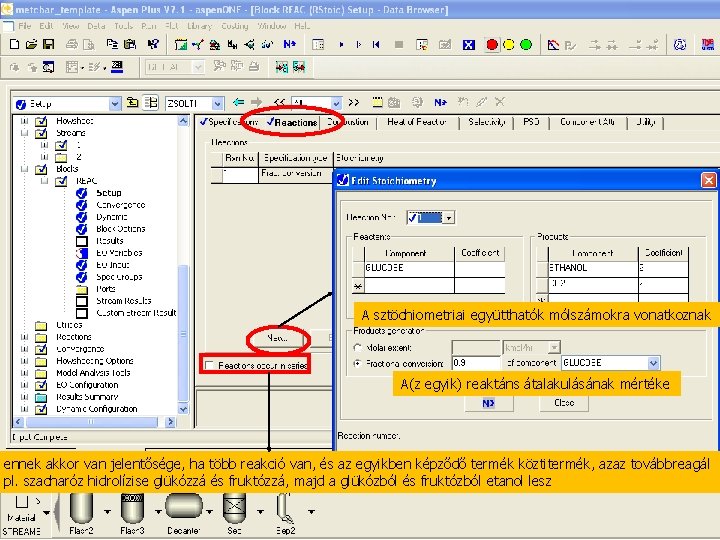720x540 pixels.
Task: Open the Tools menu
Action: (x=124, y=26)
